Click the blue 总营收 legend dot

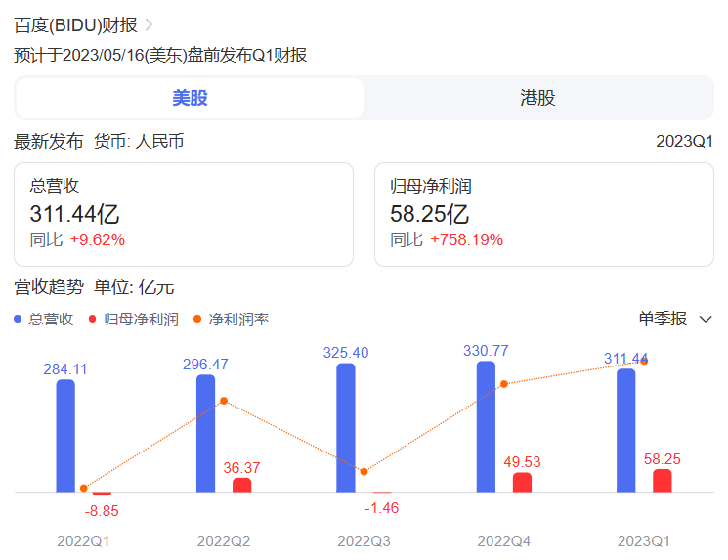click(x=19, y=319)
